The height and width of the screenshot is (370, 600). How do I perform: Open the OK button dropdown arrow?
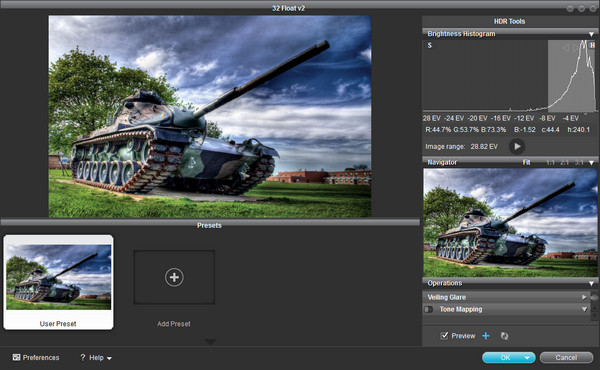(527, 358)
